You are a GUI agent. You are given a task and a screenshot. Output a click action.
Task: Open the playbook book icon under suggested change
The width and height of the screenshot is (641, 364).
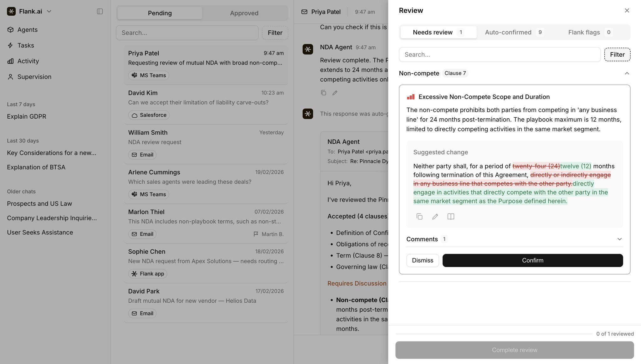[451, 217]
